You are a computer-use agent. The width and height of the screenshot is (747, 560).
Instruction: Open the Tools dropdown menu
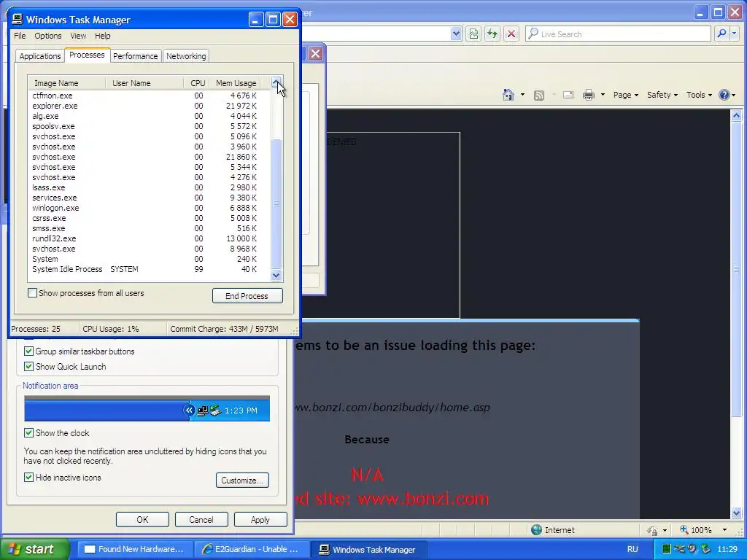point(699,95)
